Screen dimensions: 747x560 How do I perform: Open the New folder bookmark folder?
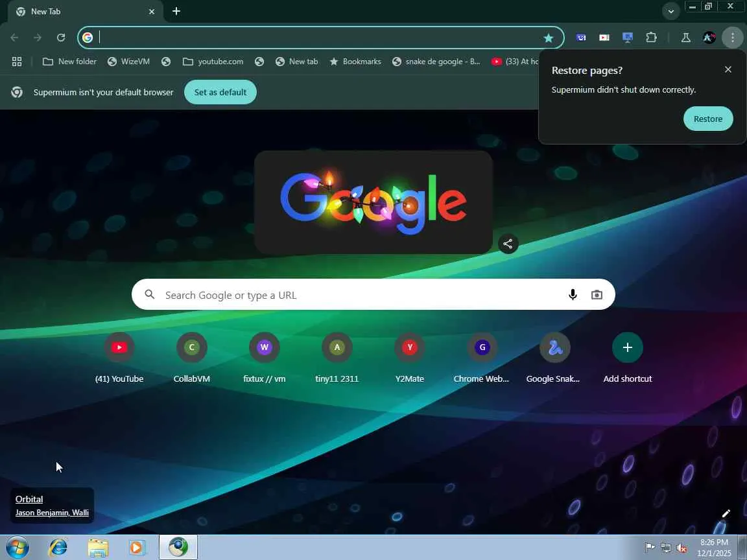point(69,62)
